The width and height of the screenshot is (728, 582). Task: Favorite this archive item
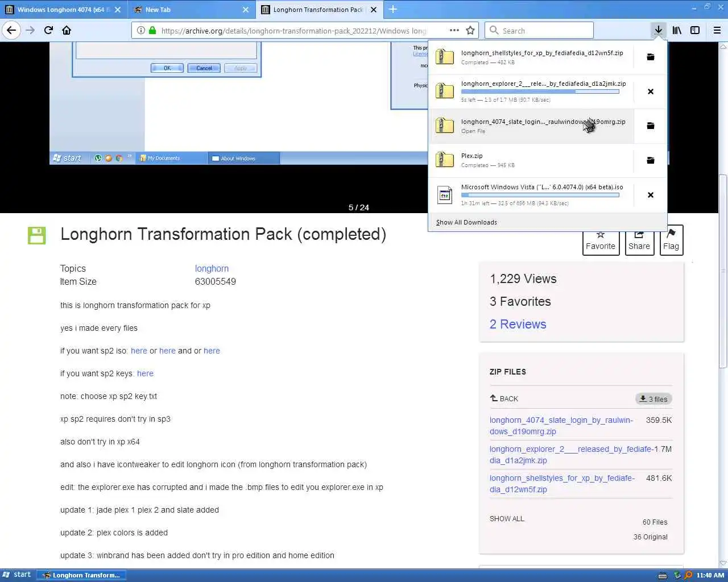coord(601,240)
